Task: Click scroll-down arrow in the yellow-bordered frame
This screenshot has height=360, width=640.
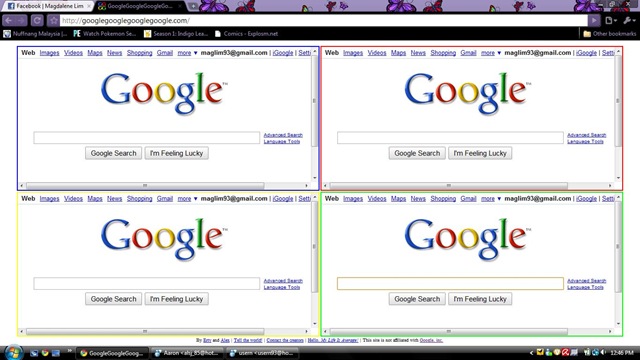Action: 315,324
